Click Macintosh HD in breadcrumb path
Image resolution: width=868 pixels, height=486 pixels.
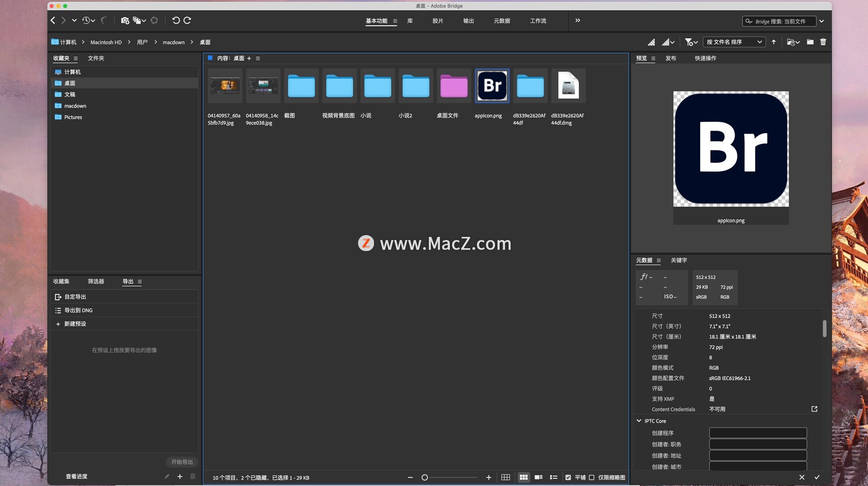106,42
